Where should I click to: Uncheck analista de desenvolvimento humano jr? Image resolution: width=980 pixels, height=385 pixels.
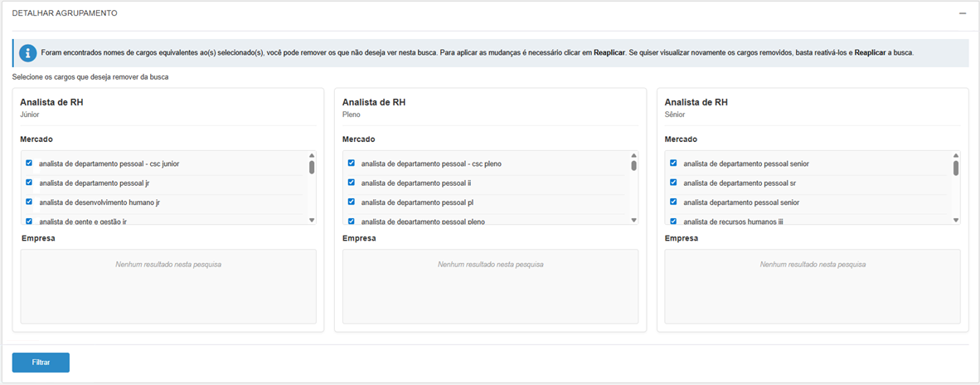29,202
